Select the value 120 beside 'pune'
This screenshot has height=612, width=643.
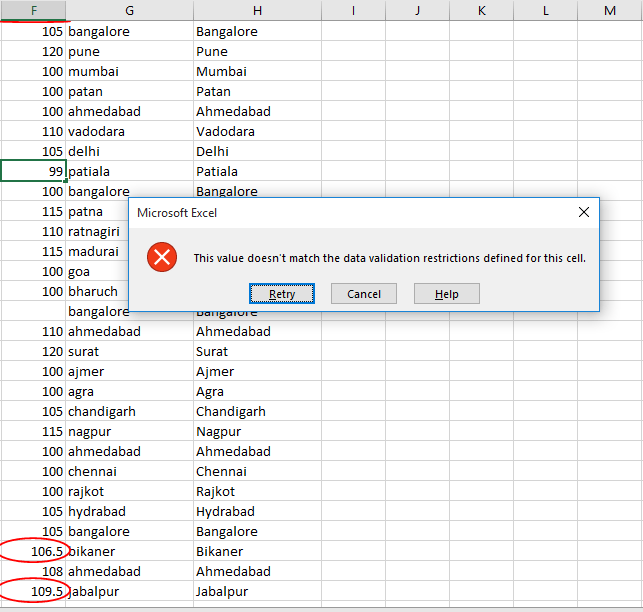(33, 51)
